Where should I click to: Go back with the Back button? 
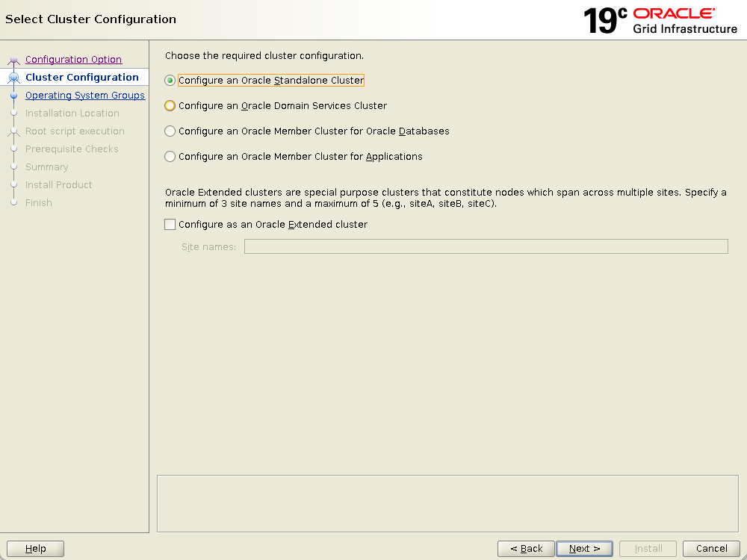[526, 549]
